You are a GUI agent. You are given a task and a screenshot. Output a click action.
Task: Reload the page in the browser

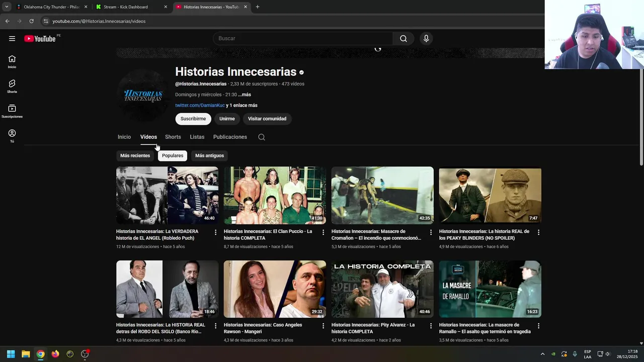click(x=31, y=21)
